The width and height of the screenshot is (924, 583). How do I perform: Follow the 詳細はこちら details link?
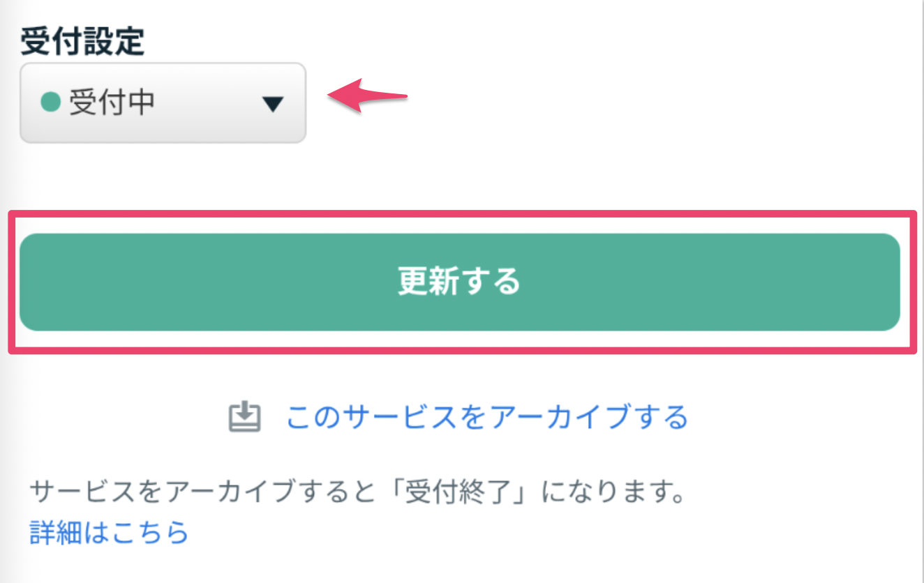[107, 532]
